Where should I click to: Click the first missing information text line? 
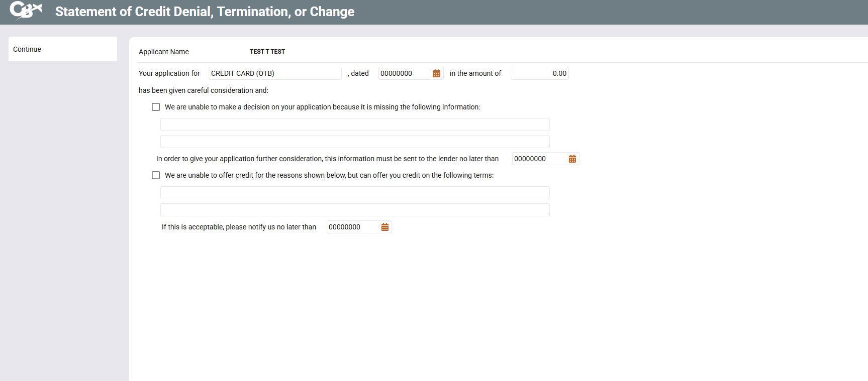click(354, 124)
